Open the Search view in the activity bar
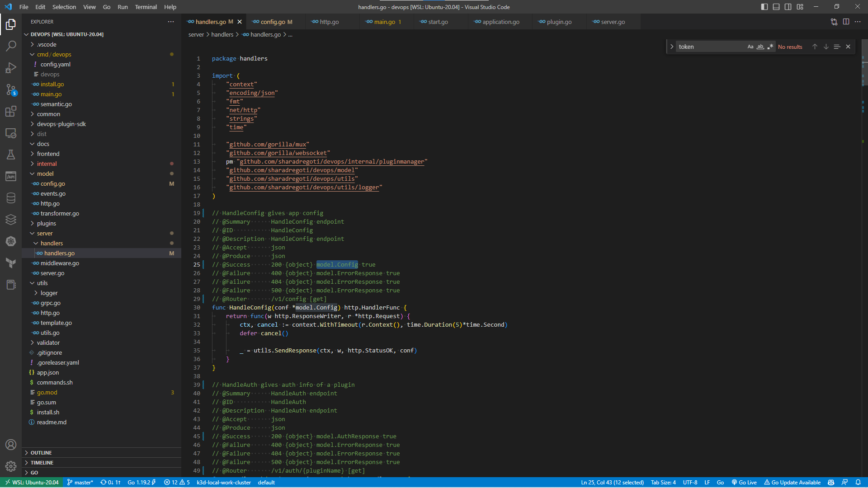Screen dimensions: 868x488 click(11, 46)
